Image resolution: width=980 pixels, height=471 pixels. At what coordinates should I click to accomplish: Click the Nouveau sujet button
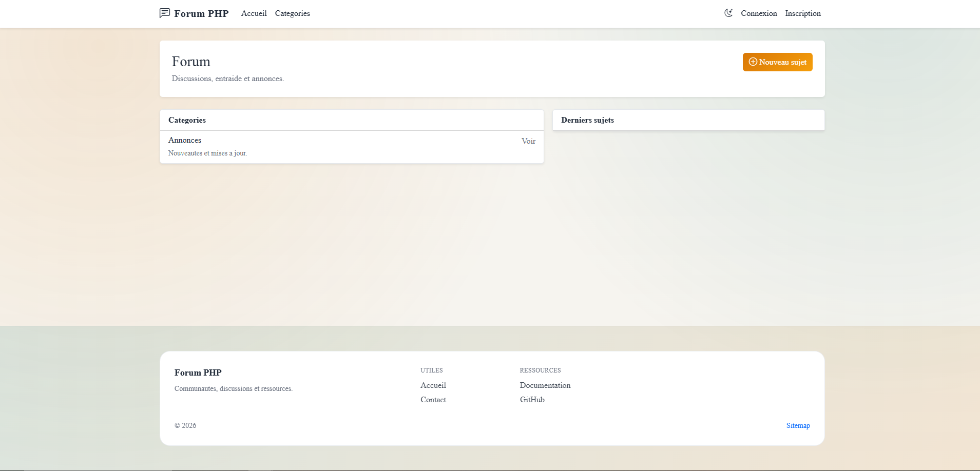click(x=777, y=62)
